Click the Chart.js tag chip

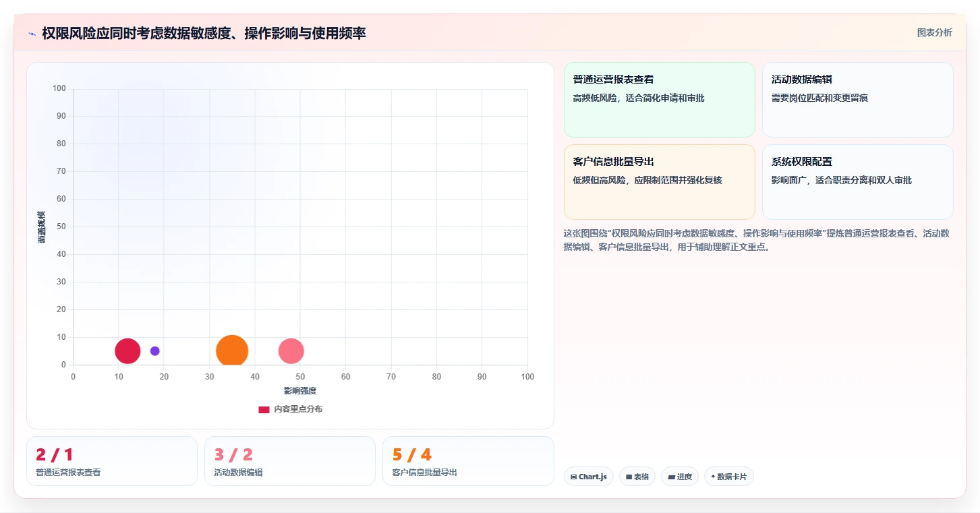(589, 477)
